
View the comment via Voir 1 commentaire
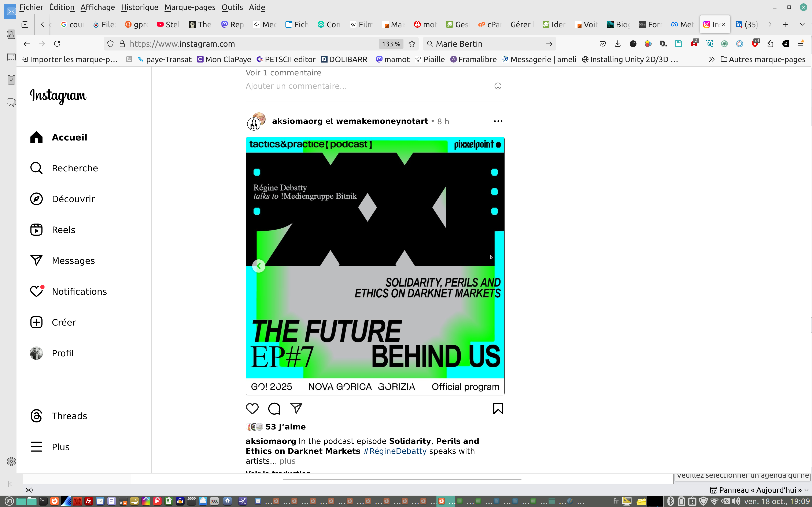tap(283, 73)
